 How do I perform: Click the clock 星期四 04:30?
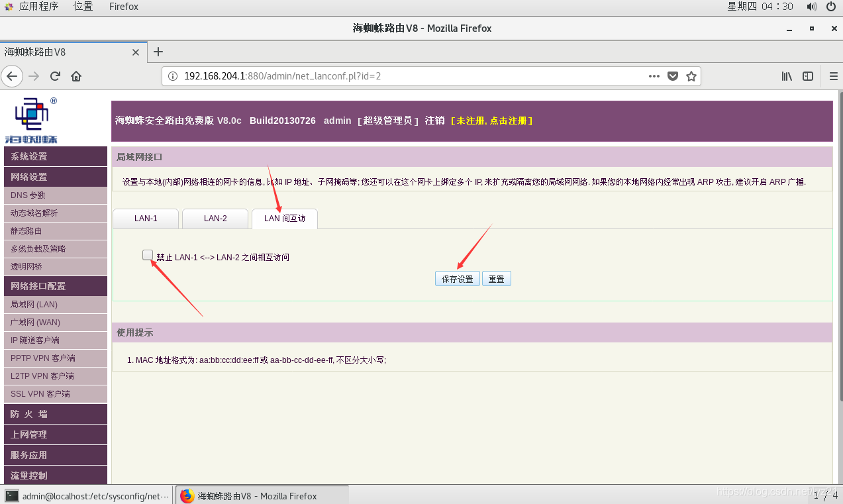point(760,7)
